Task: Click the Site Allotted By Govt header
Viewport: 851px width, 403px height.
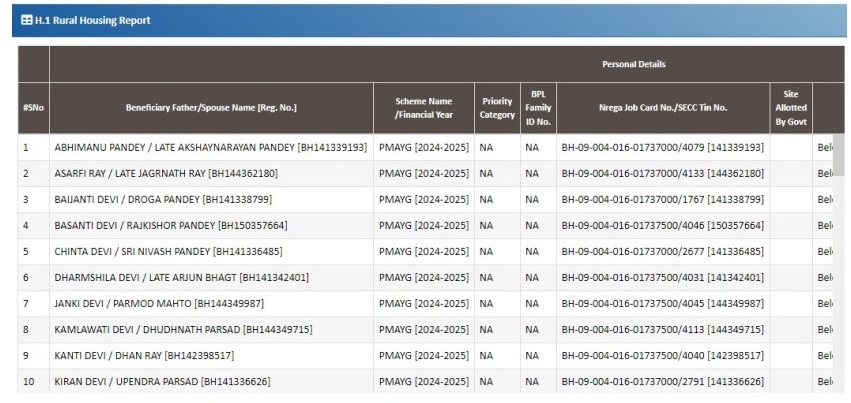Action: pos(790,107)
